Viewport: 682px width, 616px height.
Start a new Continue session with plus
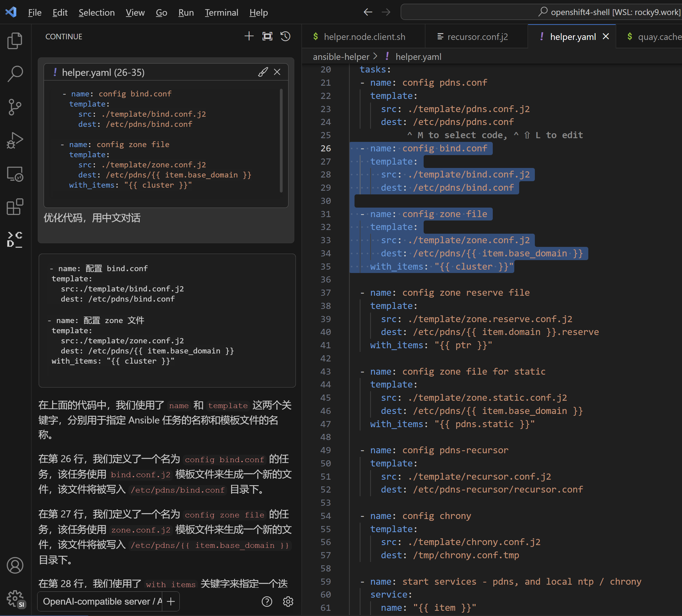click(249, 36)
